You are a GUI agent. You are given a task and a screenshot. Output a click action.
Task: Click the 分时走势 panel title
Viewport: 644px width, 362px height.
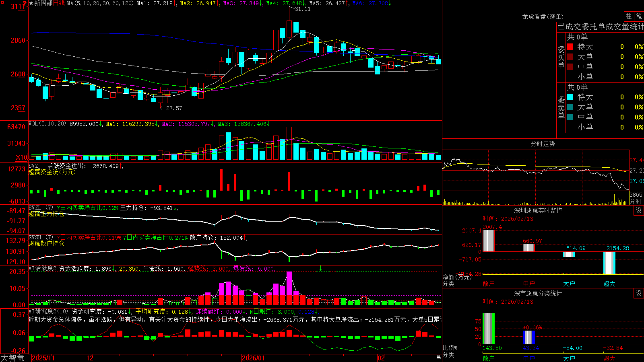tap(543, 144)
